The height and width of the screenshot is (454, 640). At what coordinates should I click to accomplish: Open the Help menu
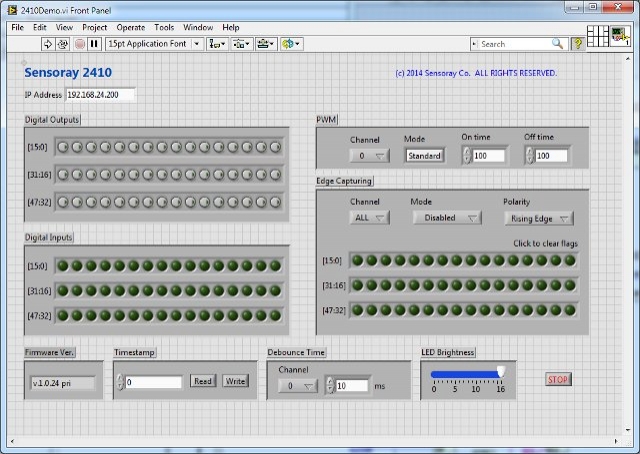pyautogui.click(x=231, y=27)
